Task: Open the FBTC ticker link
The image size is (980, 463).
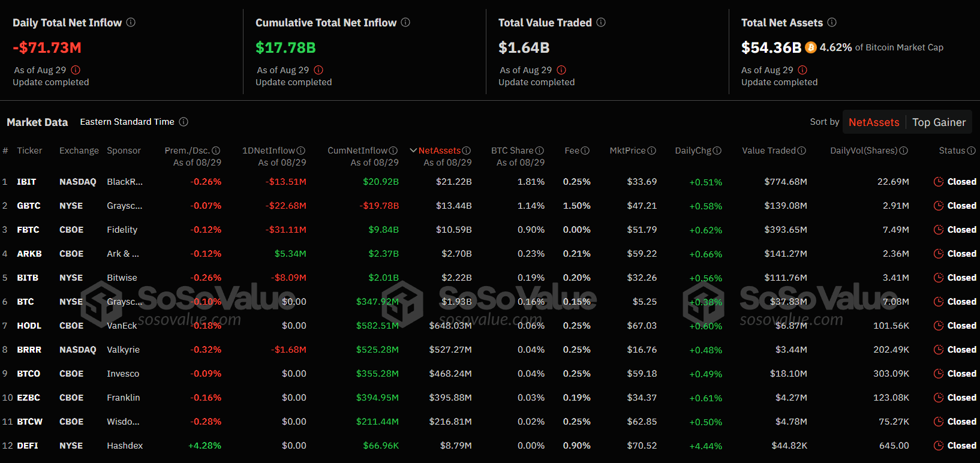Action: 28,230
